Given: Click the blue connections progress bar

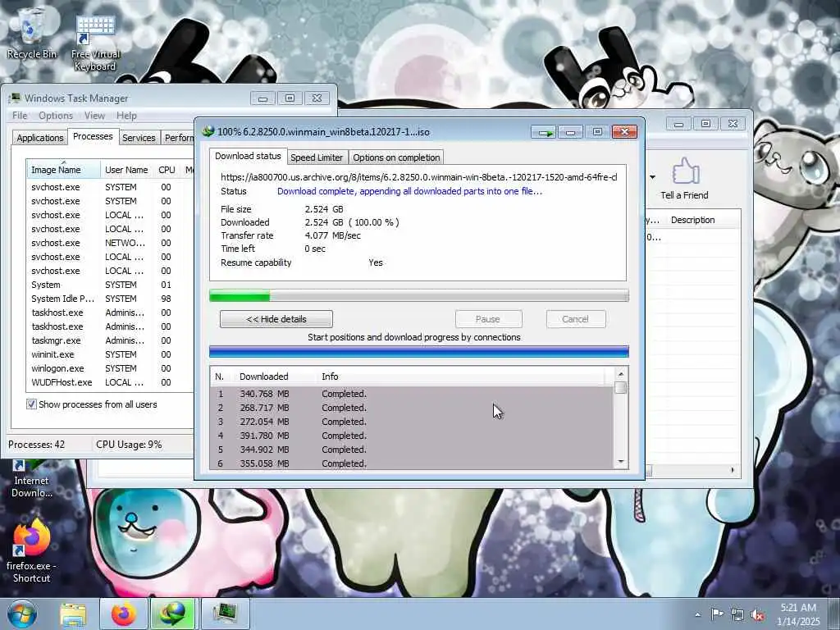Looking at the screenshot, I should coord(419,352).
